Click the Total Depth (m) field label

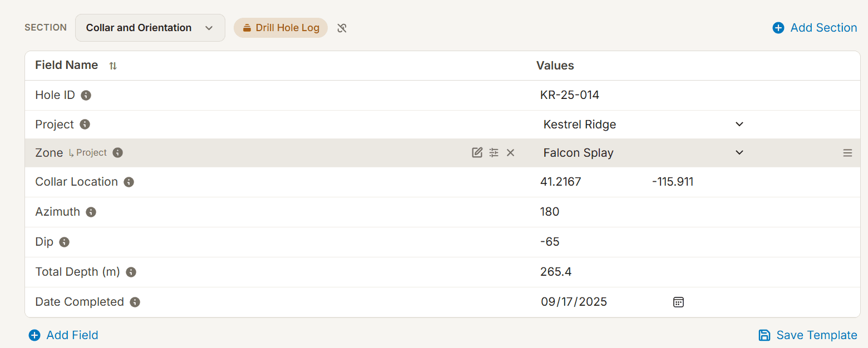click(78, 272)
